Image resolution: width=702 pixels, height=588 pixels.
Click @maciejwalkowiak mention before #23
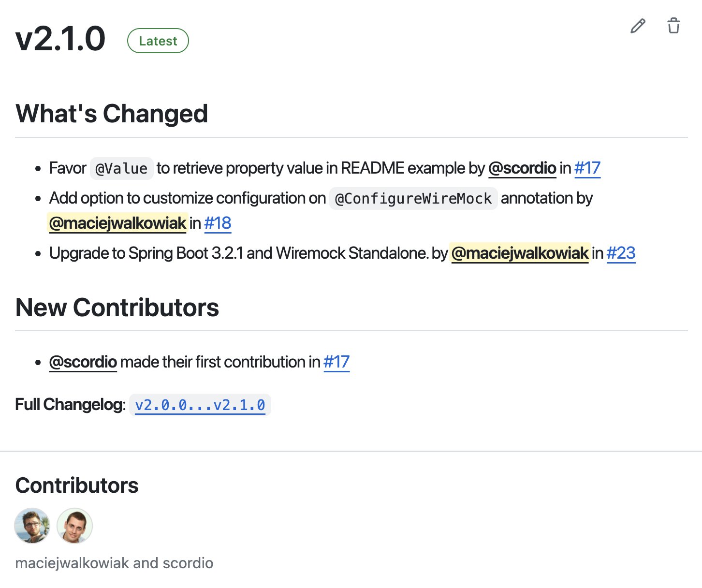[520, 253]
